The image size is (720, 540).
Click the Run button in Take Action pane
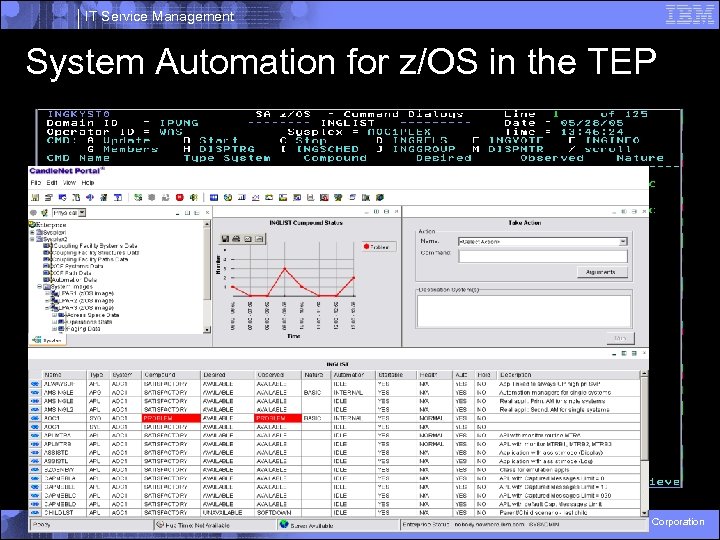(x=620, y=338)
